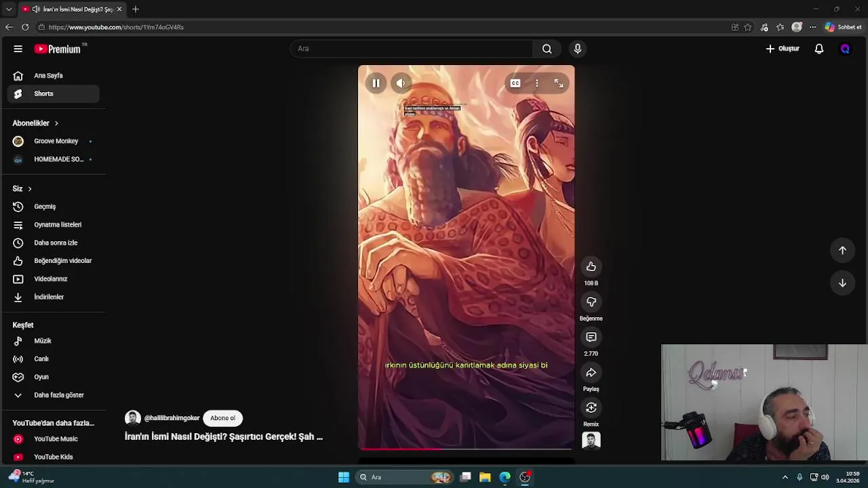Reload the page
This screenshot has width=868, height=488.
(x=25, y=27)
